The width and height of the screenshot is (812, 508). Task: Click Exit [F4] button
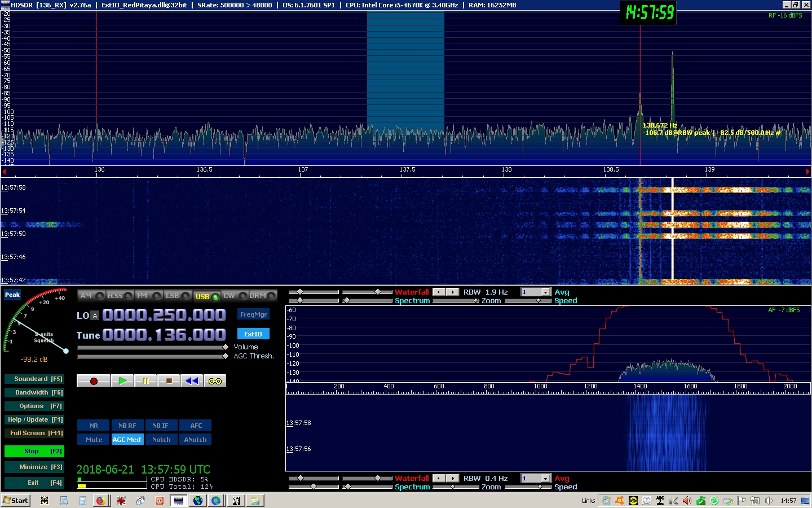[34, 483]
